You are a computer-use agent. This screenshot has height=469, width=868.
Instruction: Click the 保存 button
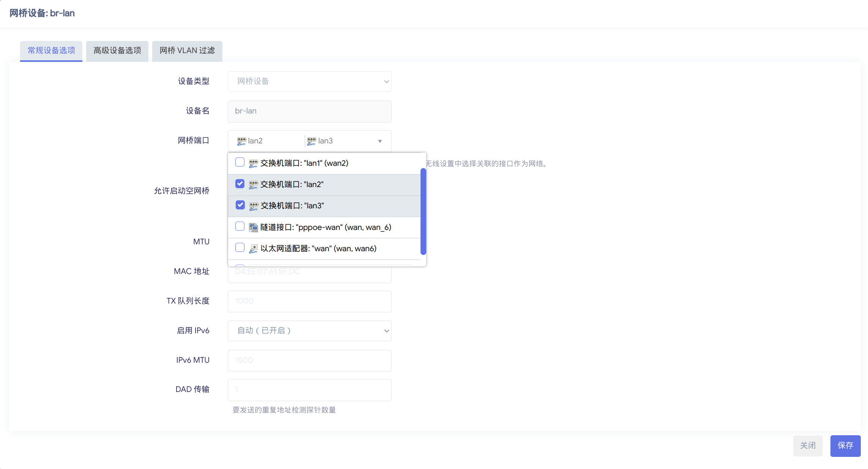pyautogui.click(x=845, y=445)
